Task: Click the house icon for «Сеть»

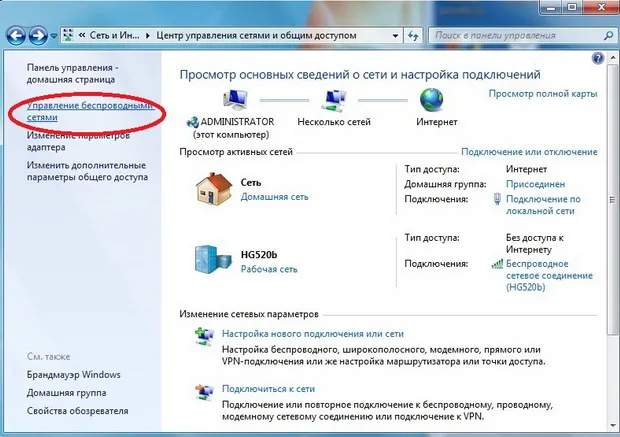Action: click(x=214, y=189)
